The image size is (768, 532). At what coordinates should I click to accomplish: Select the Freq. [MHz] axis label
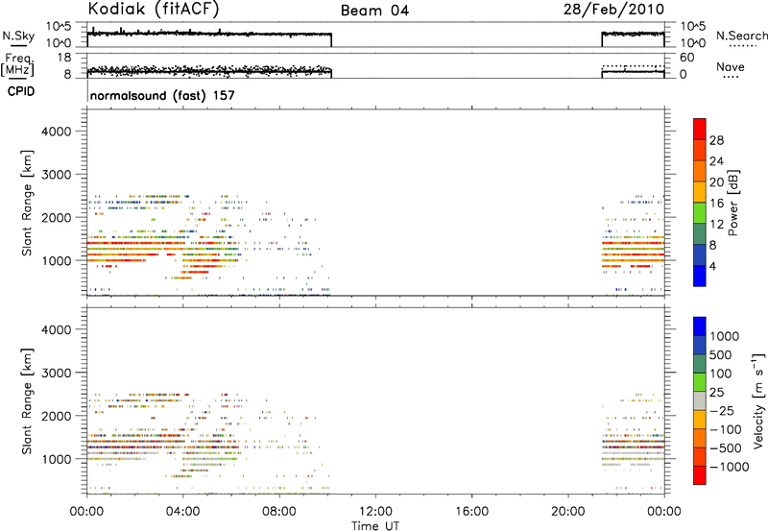(x=18, y=64)
